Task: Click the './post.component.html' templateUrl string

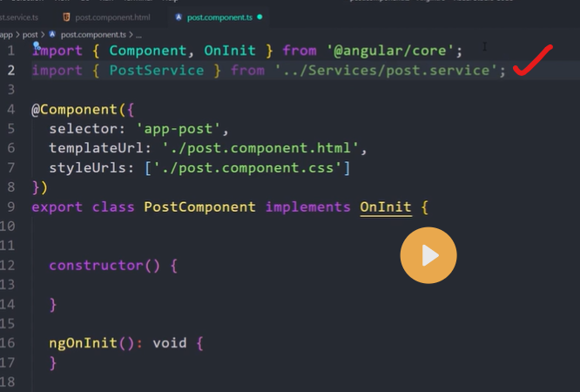Action: coord(260,148)
